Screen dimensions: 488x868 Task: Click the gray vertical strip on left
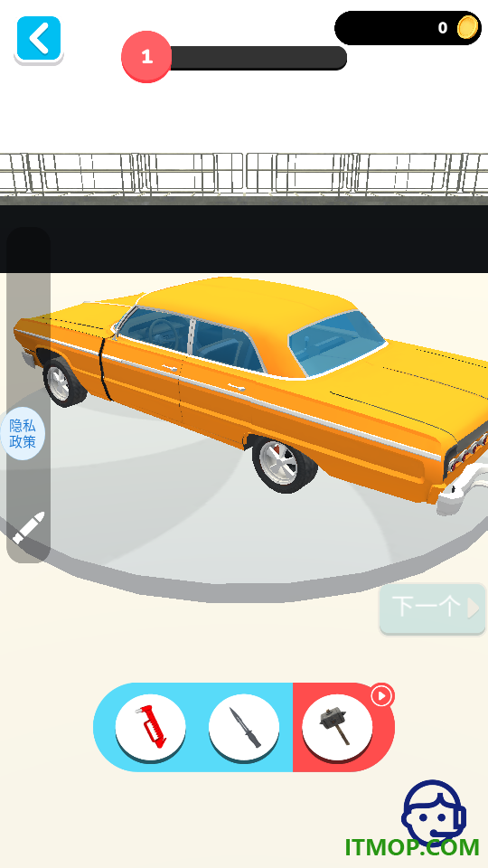[28, 394]
